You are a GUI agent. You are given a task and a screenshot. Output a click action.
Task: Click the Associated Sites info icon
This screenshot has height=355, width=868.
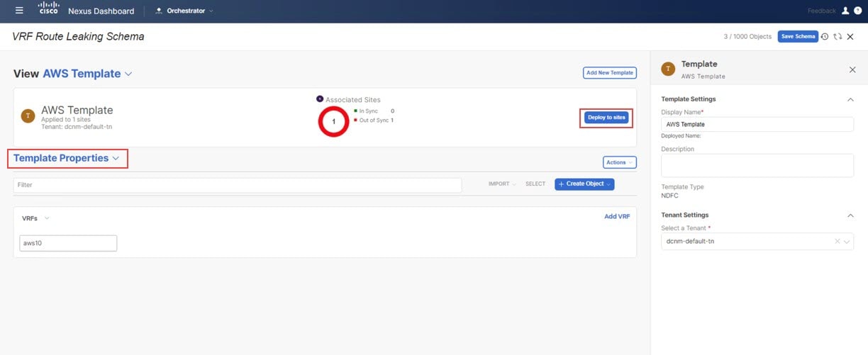(x=320, y=99)
